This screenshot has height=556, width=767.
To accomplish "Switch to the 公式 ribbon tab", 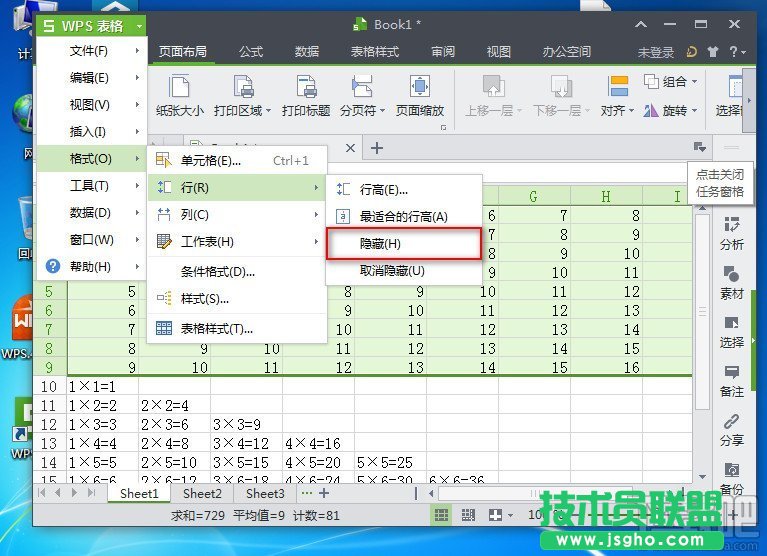I will [x=251, y=51].
